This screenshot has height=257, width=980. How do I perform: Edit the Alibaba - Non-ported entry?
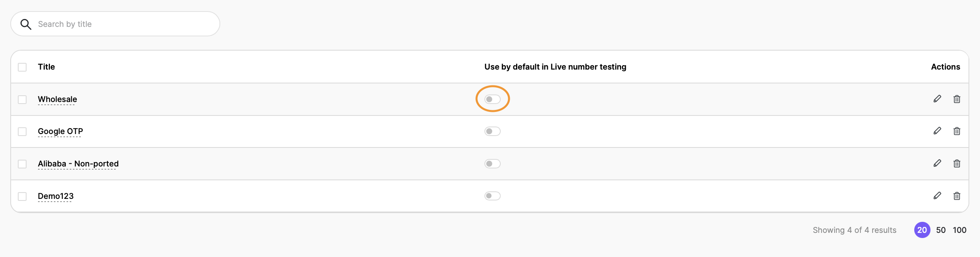click(937, 163)
